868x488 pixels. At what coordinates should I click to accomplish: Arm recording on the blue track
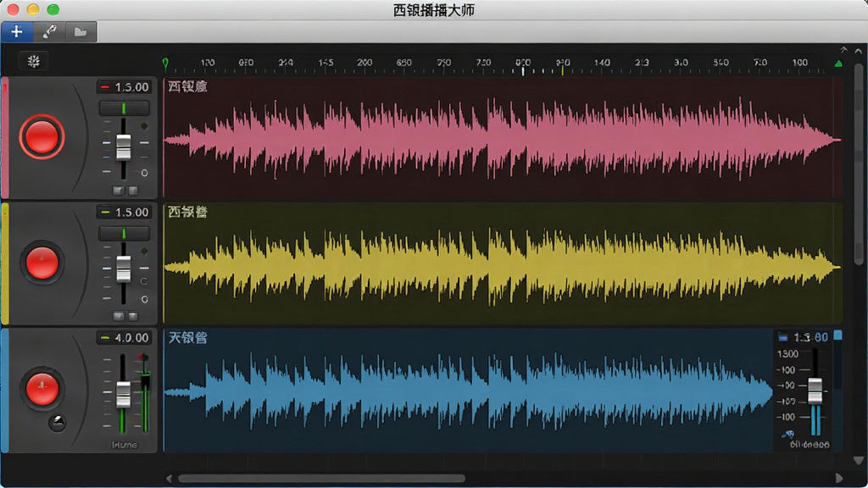click(42, 388)
